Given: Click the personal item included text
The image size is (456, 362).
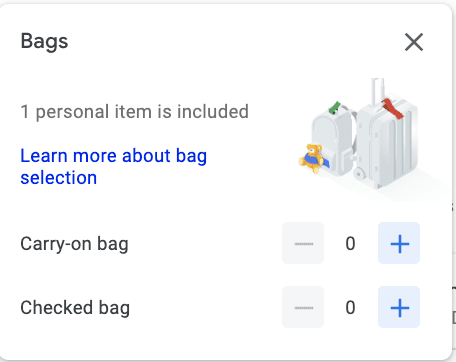Looking at the screenshot, I should click(x=135, y=111).
